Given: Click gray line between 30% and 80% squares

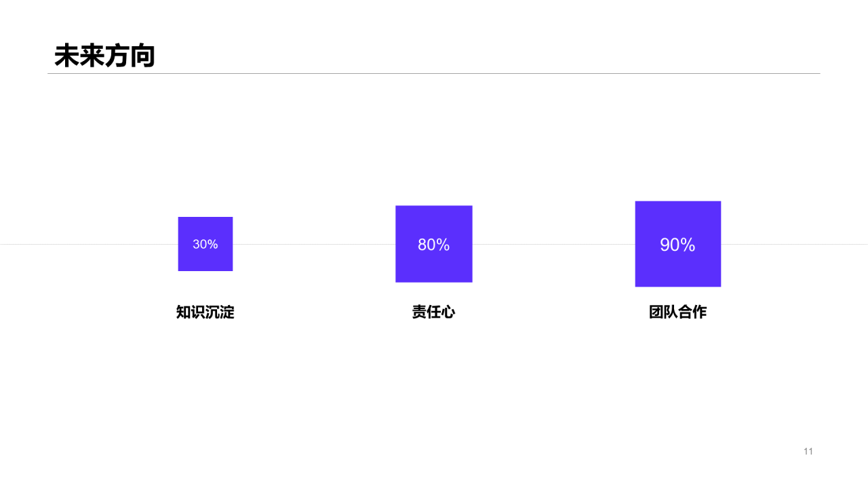Looking at the screenshot, I should point(314,244).
